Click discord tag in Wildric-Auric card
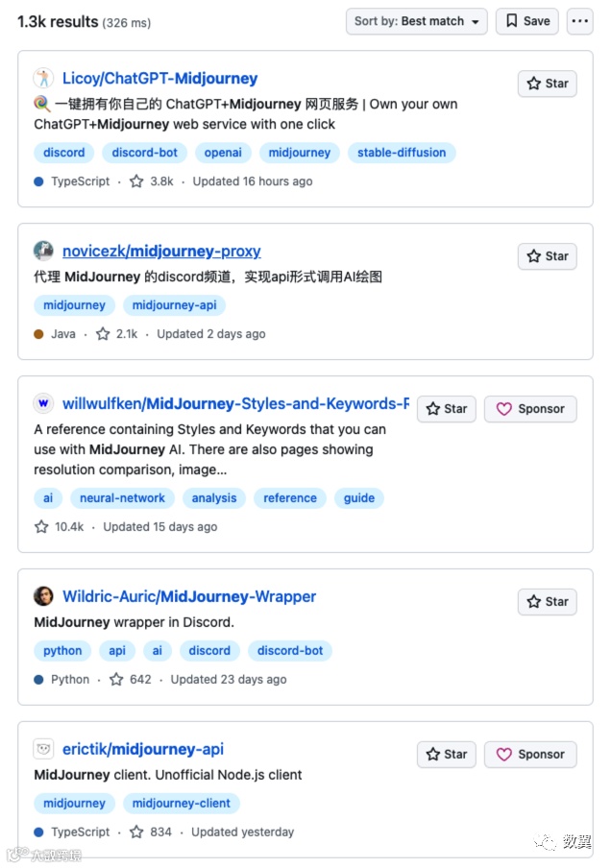The width and height of the screenshot is (611, 868). point(209,651)
